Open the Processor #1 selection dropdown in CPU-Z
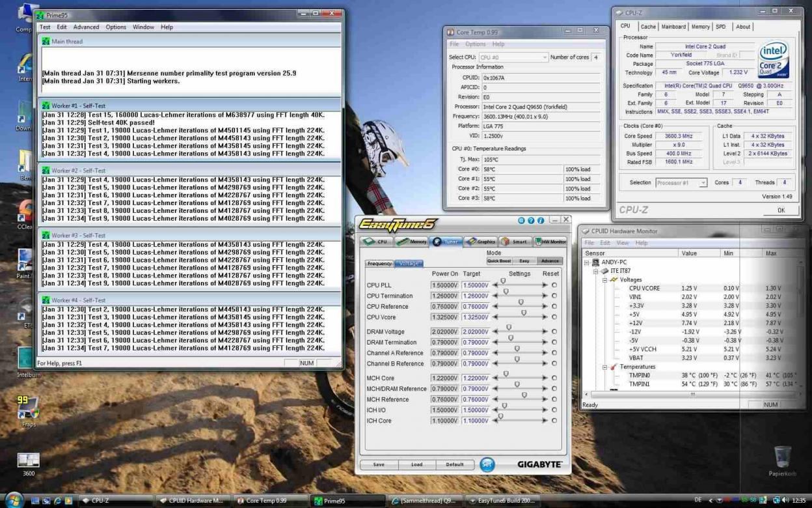The width and height of the screenshot is (812, 508). 681,183
